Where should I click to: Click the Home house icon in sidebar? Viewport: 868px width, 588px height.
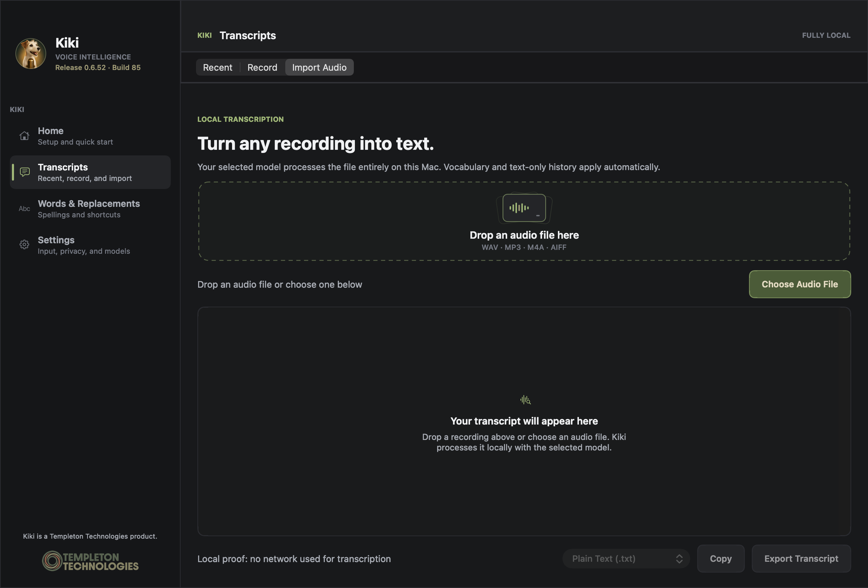pos(24,136)
